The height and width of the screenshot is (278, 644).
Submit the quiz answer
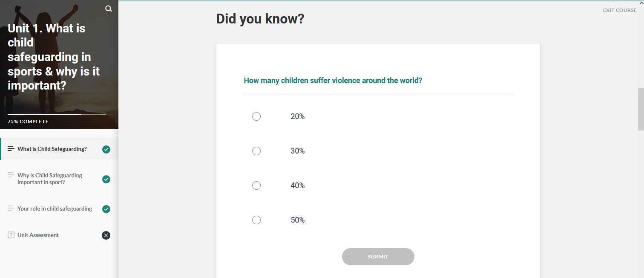[378, 257]
